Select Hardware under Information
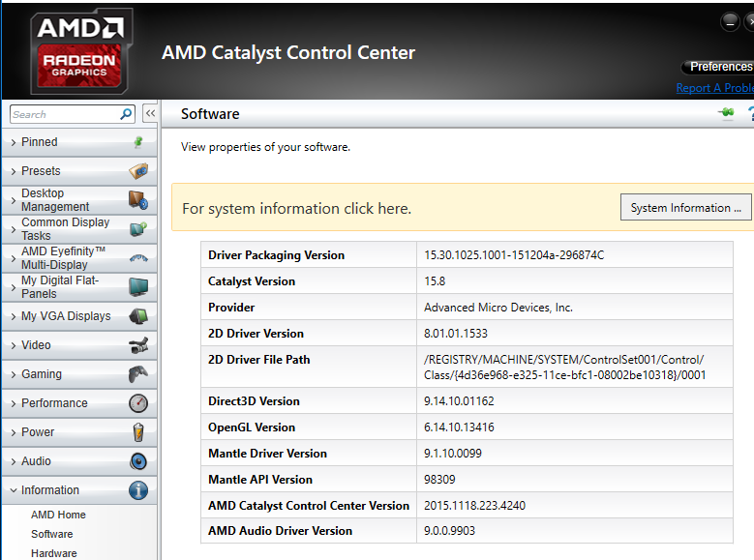Viewport: 754px width, 560px height. (54, 553)
